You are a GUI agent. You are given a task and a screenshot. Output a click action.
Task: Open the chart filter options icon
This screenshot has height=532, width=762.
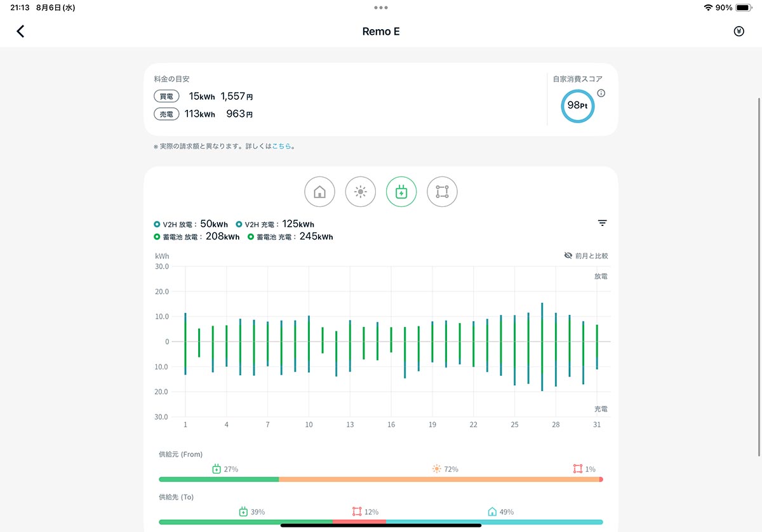(x=603, y=223)
